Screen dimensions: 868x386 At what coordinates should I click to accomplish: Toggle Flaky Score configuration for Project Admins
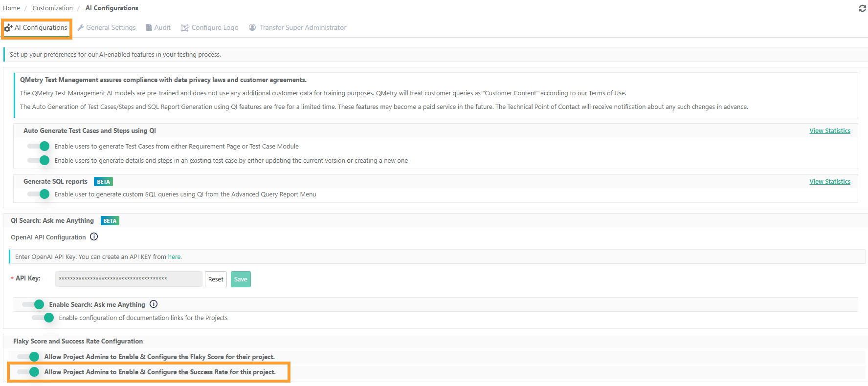pos(28,357)
